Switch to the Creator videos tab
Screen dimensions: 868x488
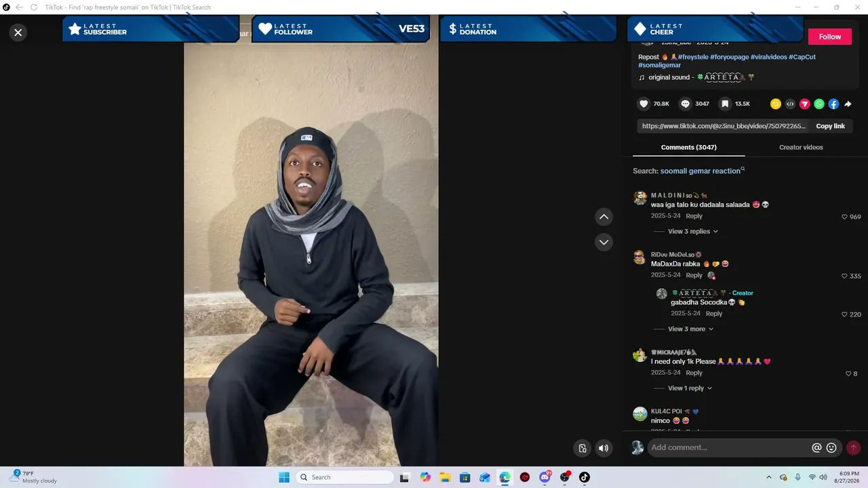tap(801, 147)
